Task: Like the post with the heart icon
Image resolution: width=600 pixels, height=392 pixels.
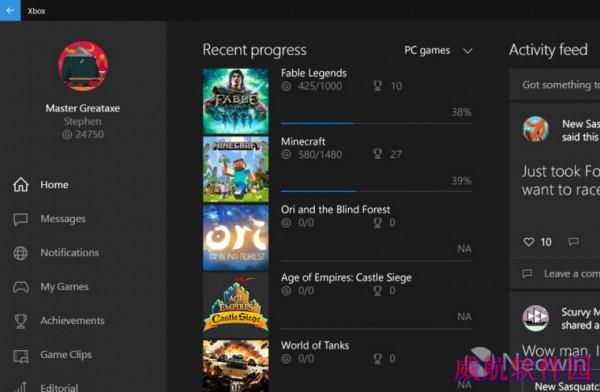Action: pos(528,242)
